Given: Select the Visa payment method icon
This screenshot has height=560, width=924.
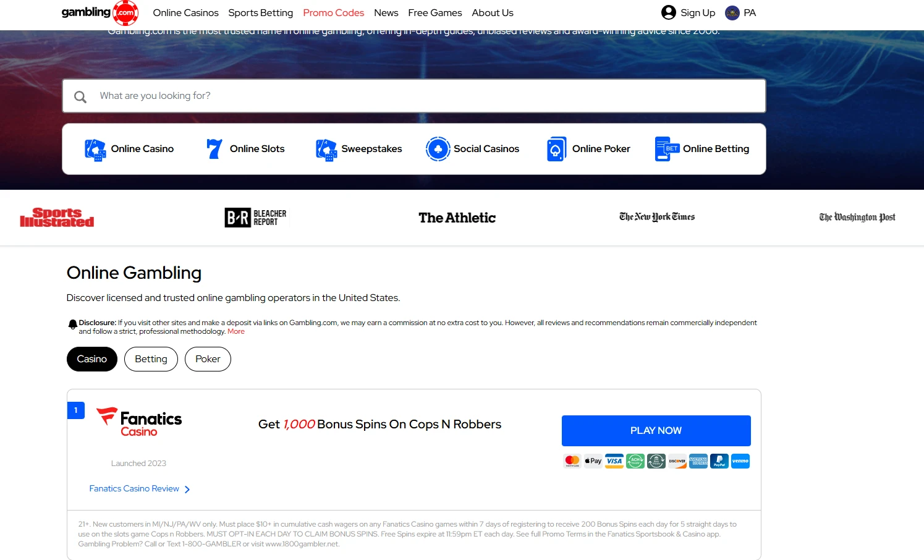Looking at the screenshot, I should pos(614,460).
